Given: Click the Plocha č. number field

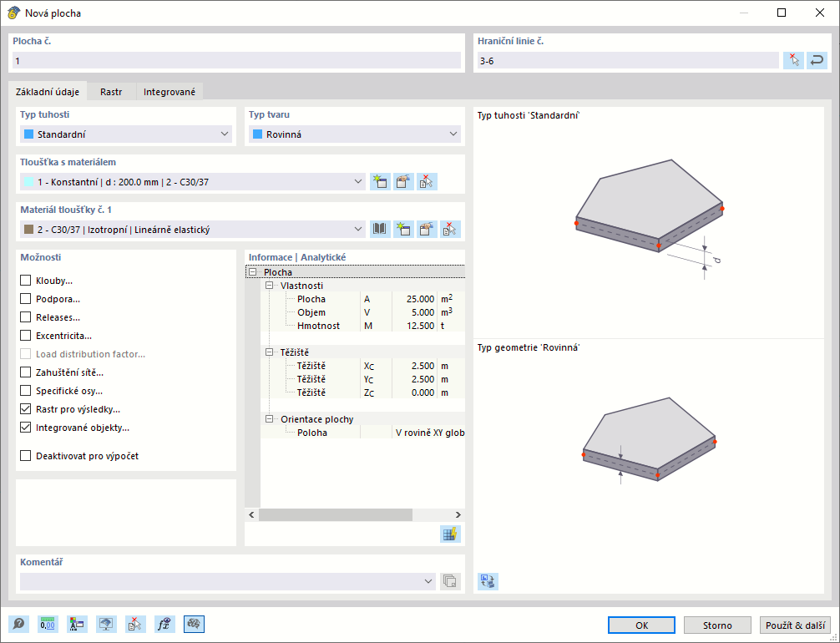Looking at the screenshot, I should (x=236, y=61).
